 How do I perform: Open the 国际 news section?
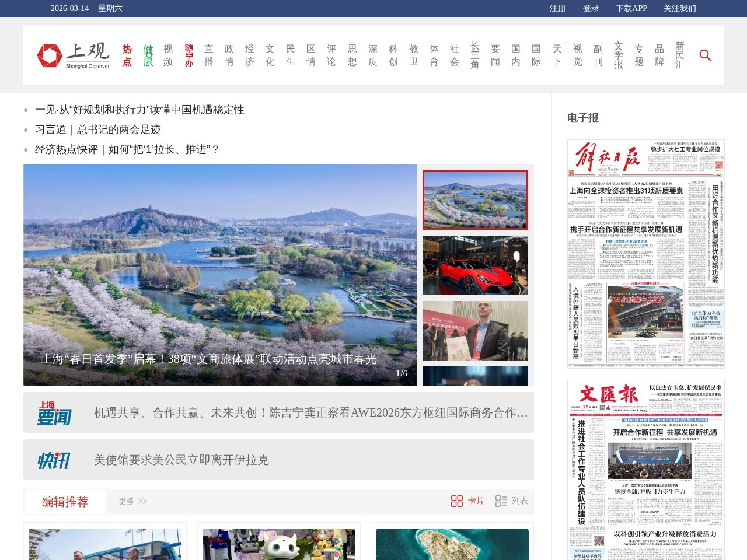coord(536,55)
